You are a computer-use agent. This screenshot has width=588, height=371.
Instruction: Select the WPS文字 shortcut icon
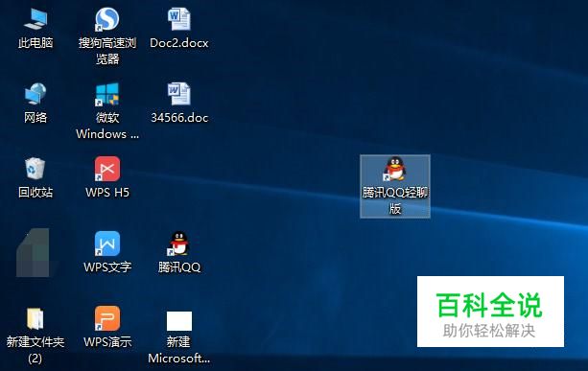[107, 243]
